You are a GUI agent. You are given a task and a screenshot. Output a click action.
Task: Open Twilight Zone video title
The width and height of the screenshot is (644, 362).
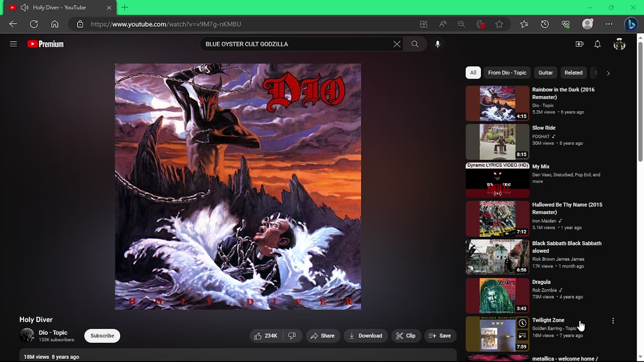tap(548, 320)
